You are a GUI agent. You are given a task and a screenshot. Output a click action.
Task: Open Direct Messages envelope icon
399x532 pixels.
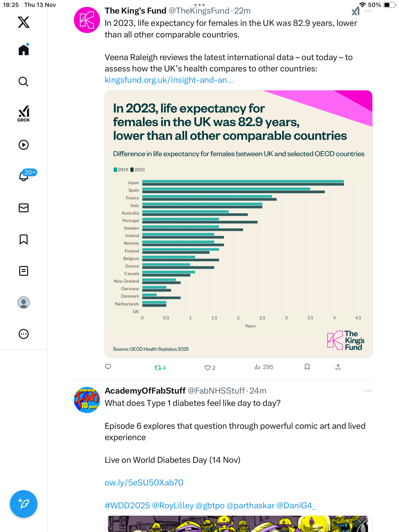coord(24,208)
